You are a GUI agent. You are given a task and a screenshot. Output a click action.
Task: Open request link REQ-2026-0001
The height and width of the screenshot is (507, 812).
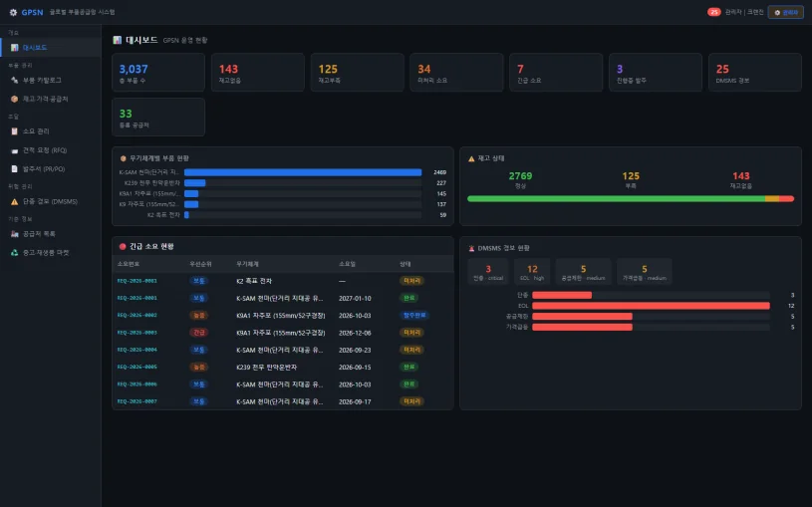point(136,298)
